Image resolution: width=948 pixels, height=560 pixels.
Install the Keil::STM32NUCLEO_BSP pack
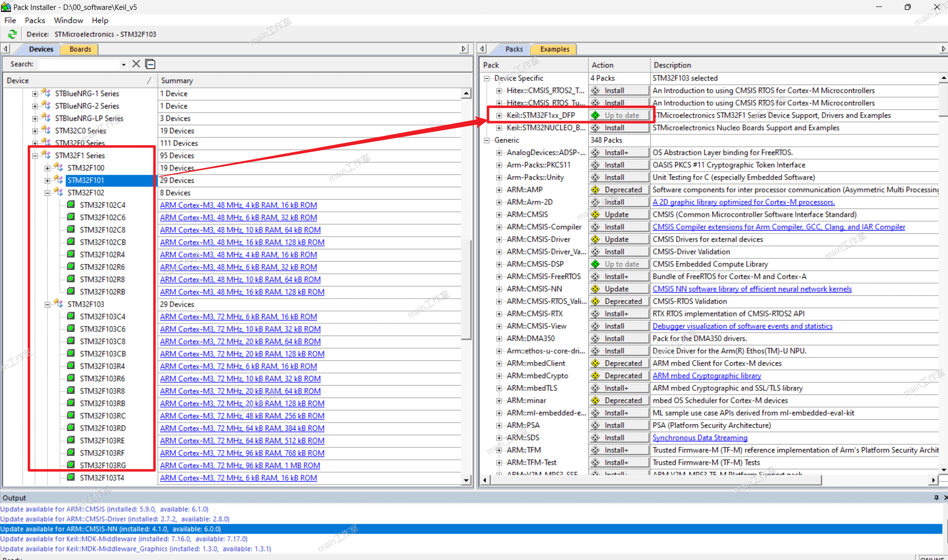[x=619, y=127]
